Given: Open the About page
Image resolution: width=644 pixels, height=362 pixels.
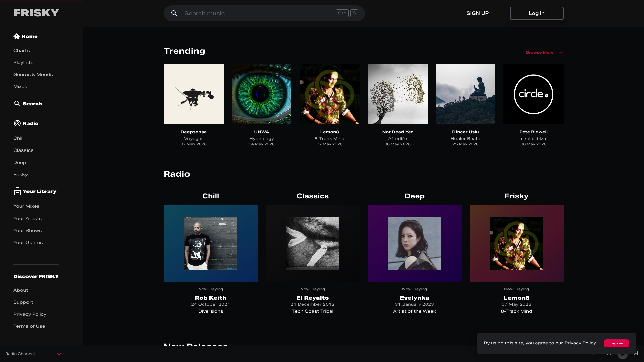Looking at the screenshot, I should click(x=21, y=290).
